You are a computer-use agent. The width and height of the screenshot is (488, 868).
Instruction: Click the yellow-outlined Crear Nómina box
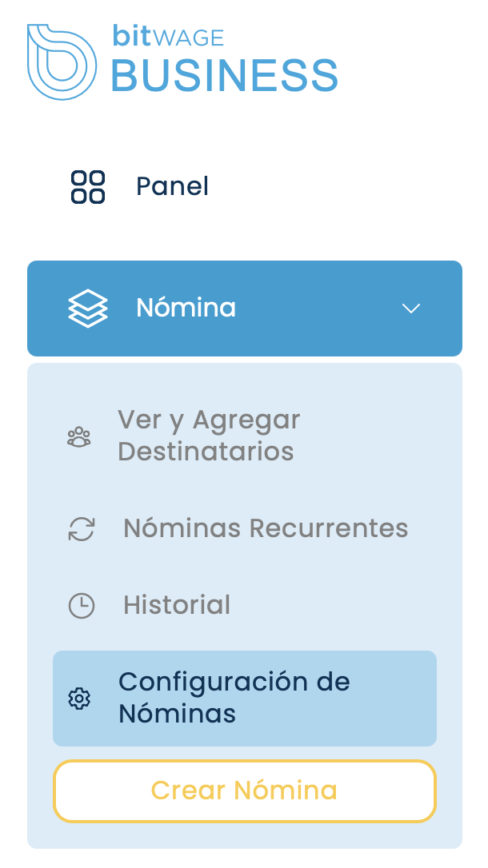[244, 790]
